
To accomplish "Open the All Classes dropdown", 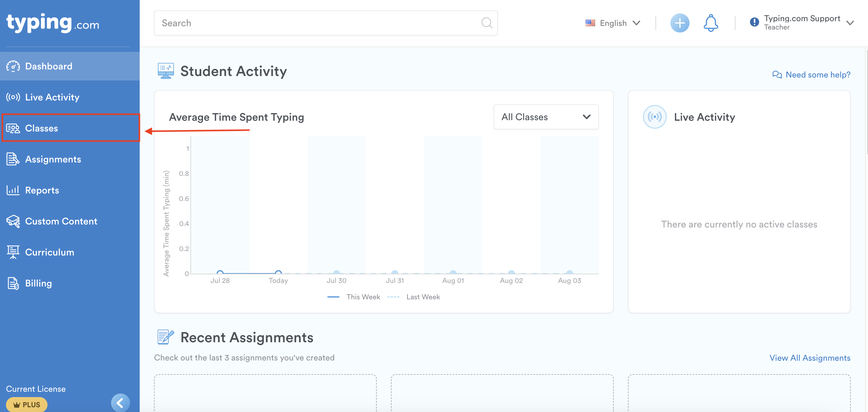I will click(546, 117).
